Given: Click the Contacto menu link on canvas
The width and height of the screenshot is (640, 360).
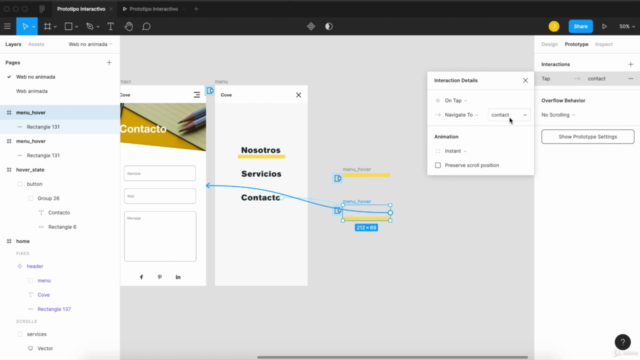Looking at the screenshot, I should coord(260,198).
